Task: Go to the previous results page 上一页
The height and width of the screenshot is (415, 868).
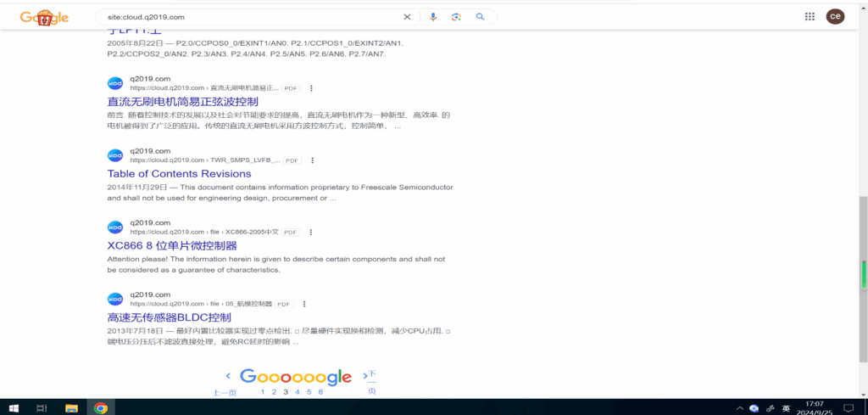Action: pos(225,392)
